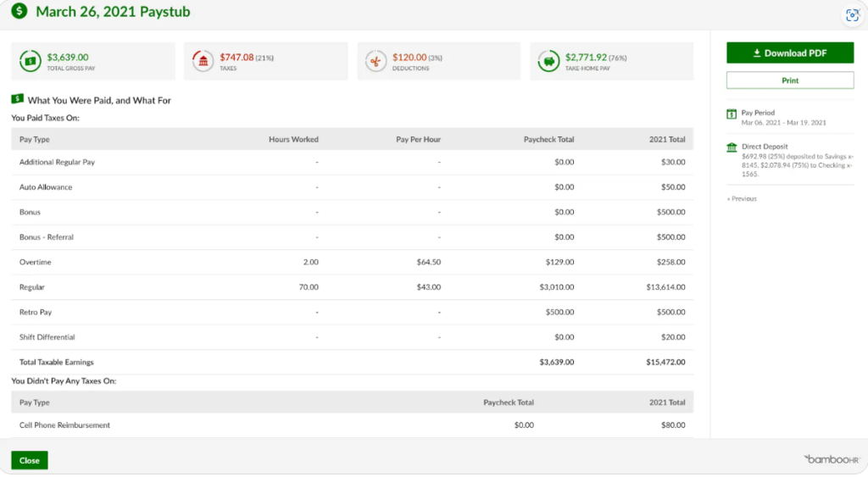Image resolution: width=868 pixels, height=483 pixels.
Task: Click the deductions scissors icon
Action: [376, 61]
